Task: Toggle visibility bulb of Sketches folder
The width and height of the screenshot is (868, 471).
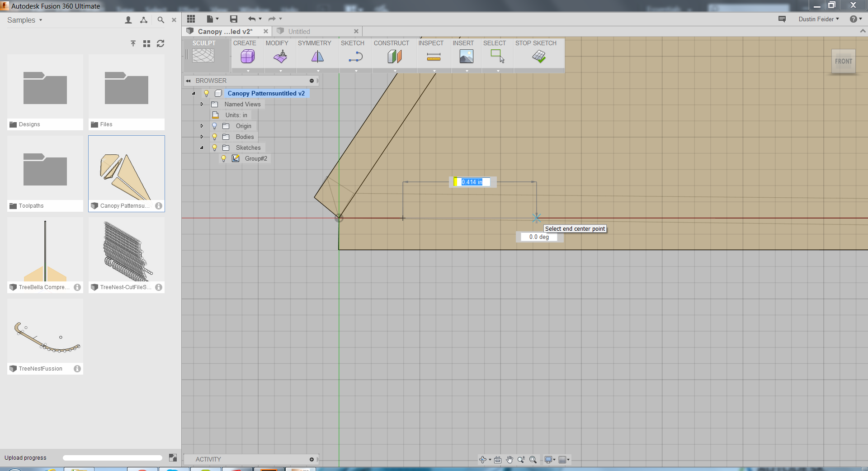Action: [215, 147]
